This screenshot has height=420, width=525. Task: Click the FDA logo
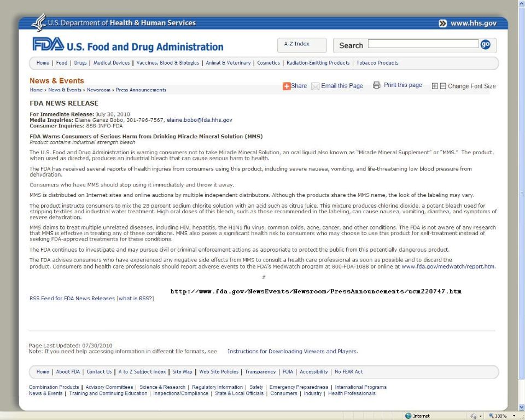tap(48, 44)
